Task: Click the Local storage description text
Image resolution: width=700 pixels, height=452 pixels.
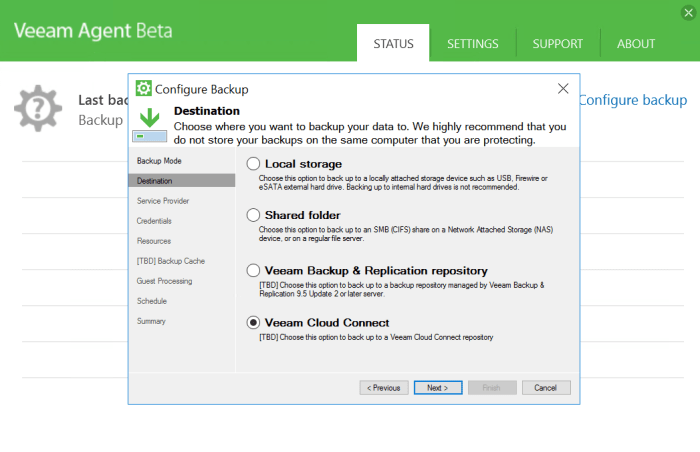Action: pyautogui.click(x=403, y=183)
